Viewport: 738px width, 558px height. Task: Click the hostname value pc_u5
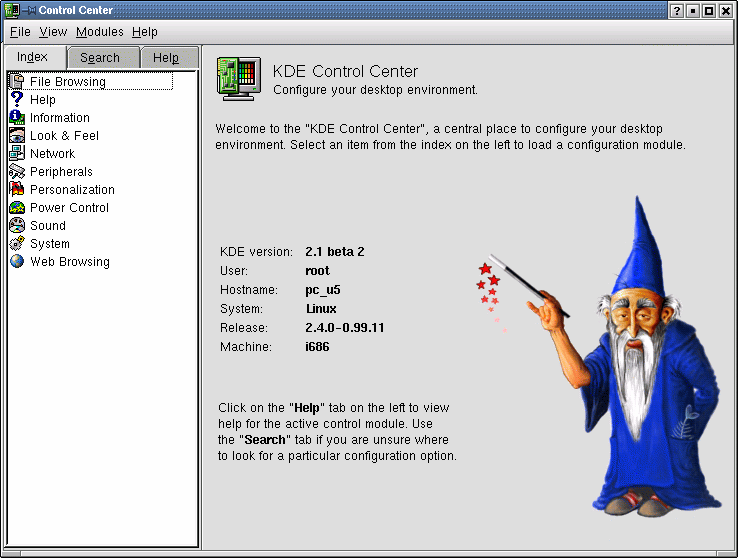(x=323, y=290)
